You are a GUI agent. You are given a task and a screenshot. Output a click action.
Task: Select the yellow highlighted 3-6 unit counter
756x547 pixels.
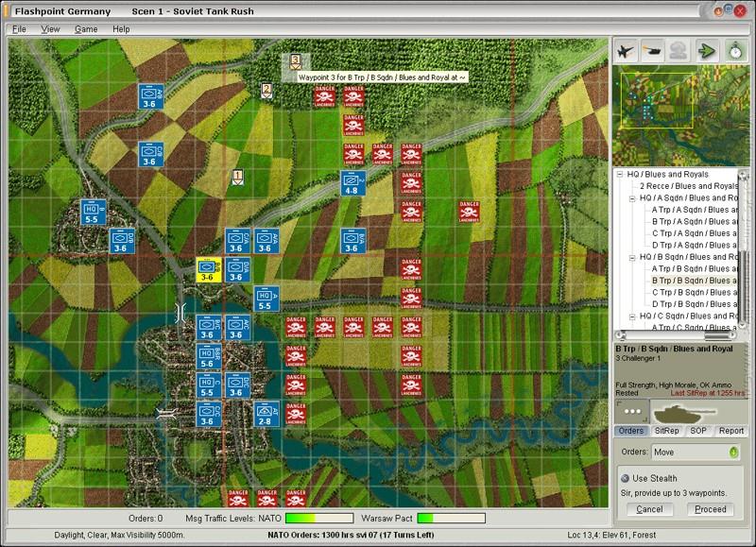click(208, 269)
